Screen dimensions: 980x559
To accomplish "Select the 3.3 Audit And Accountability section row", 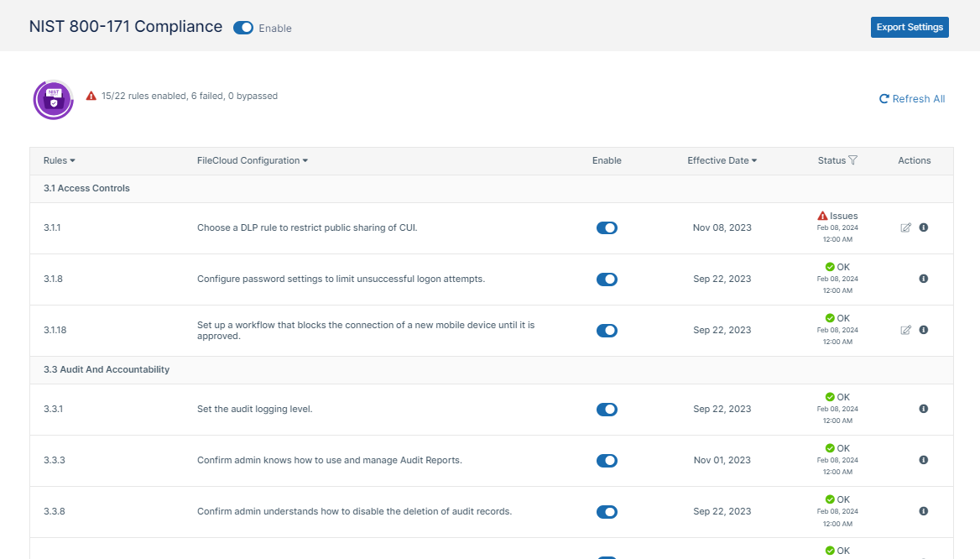I will point(107,369).
